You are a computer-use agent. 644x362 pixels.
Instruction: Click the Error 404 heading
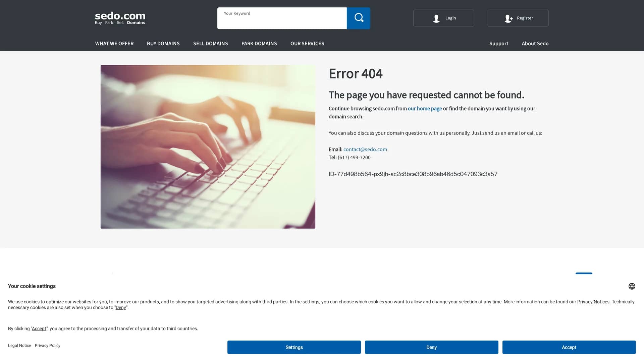(x=356, y=73)
